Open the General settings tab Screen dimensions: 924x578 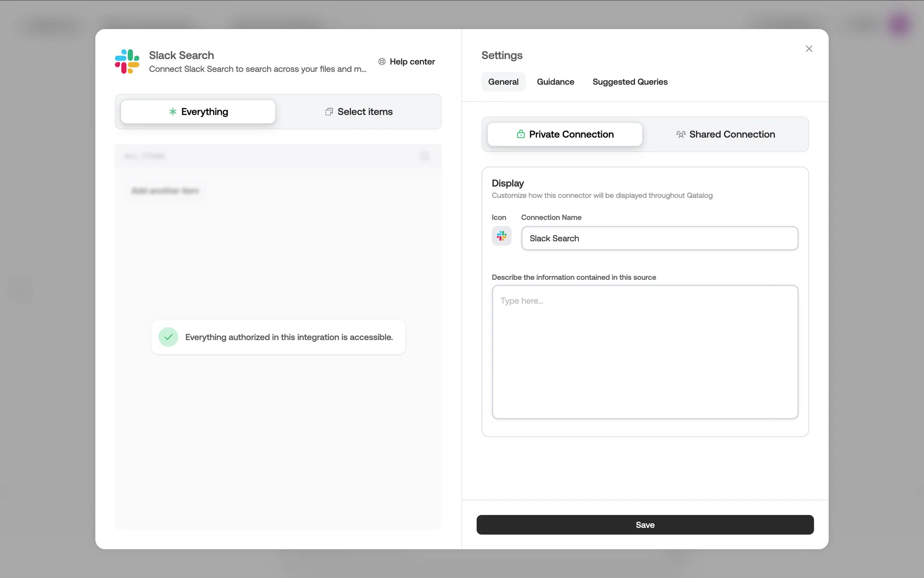pyautogui.click(x=503, y=82)
